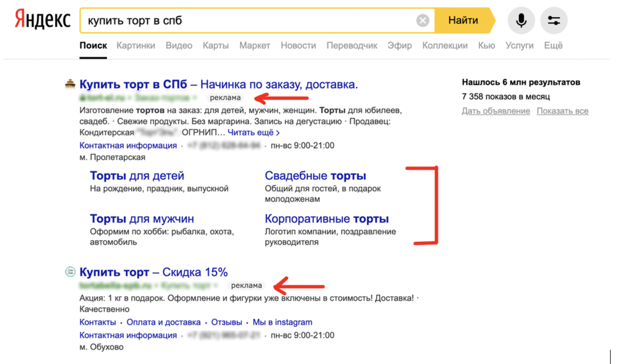
Task: Open the Видео tab
Action: (179, 45)
